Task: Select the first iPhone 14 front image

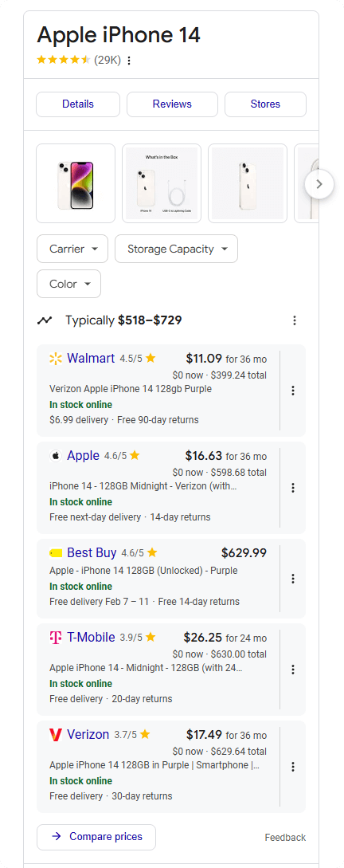Action: (76, 183)
